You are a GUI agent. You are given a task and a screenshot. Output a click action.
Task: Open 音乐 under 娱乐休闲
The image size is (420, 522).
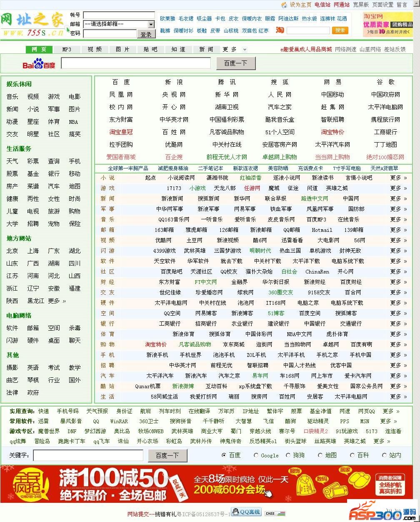click(12, 97)
